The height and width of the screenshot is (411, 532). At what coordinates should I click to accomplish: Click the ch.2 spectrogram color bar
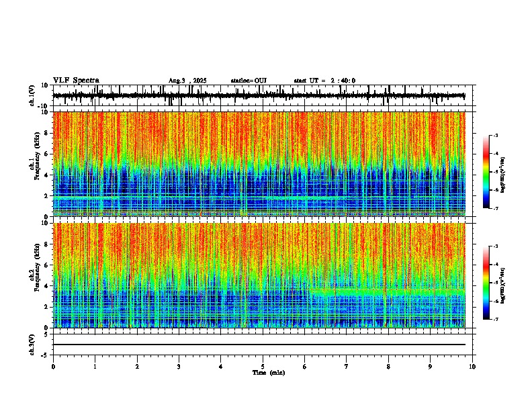tap(486, 283)
